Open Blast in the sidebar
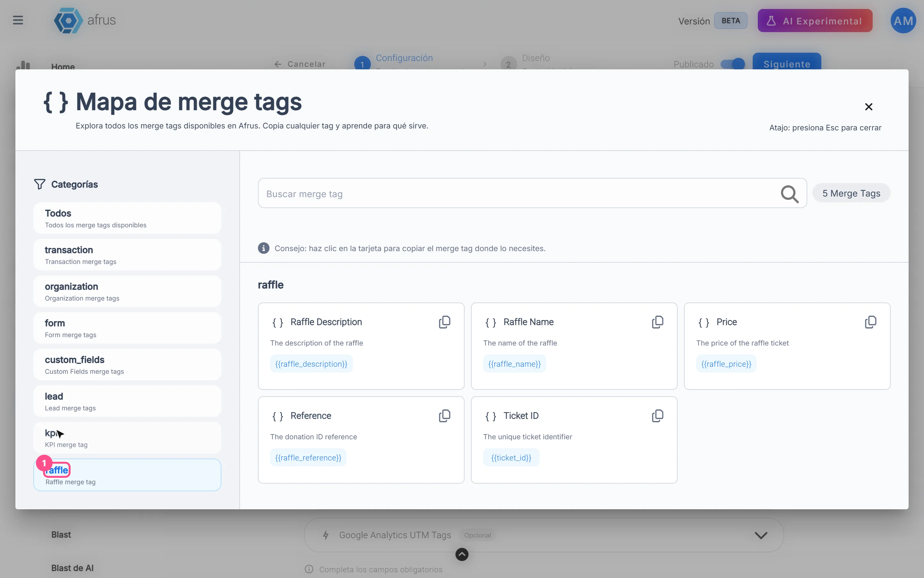Image resolution: width=924 pixels, height=578 pixels. point(61,535)
